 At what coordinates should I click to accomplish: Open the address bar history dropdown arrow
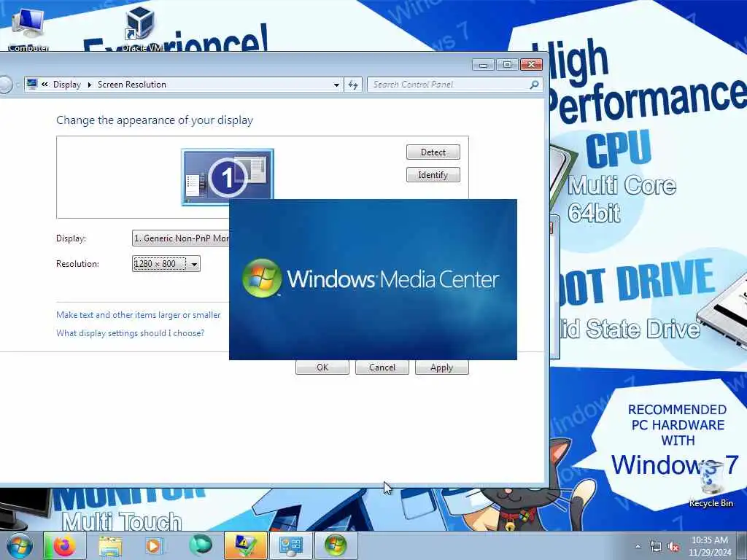click(336, 85)
